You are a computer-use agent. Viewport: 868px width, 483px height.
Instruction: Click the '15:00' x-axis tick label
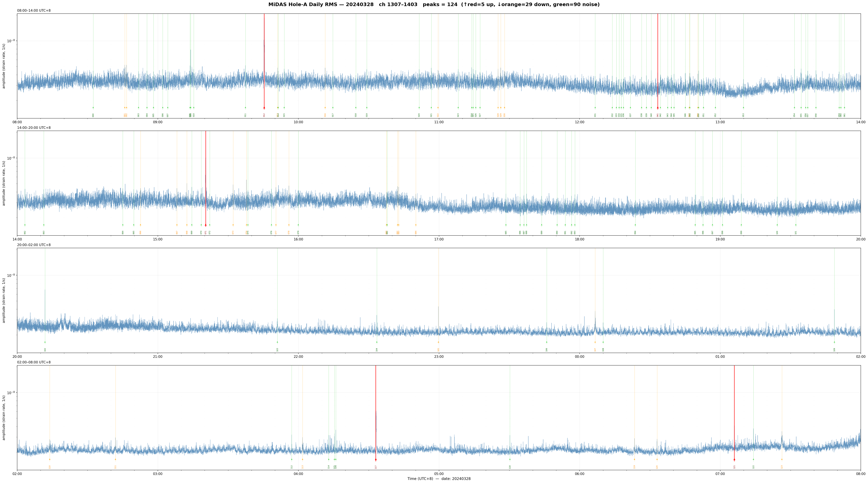[x=158, y=239]
